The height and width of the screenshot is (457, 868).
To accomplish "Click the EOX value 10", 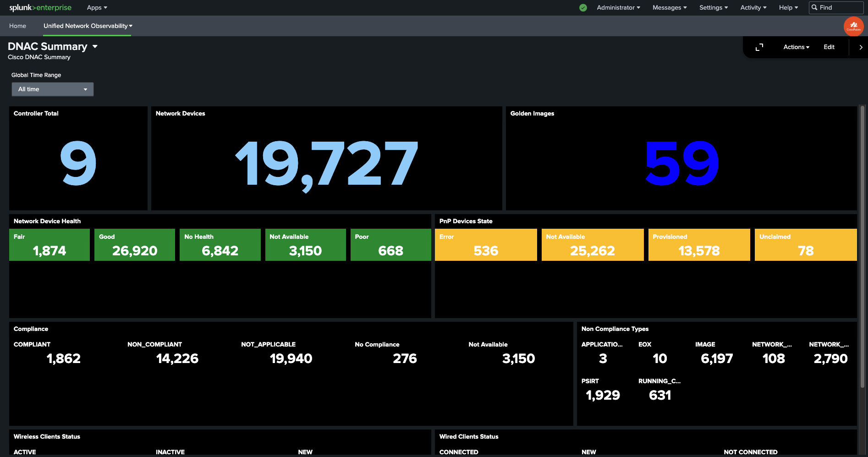I will point(660,358).
